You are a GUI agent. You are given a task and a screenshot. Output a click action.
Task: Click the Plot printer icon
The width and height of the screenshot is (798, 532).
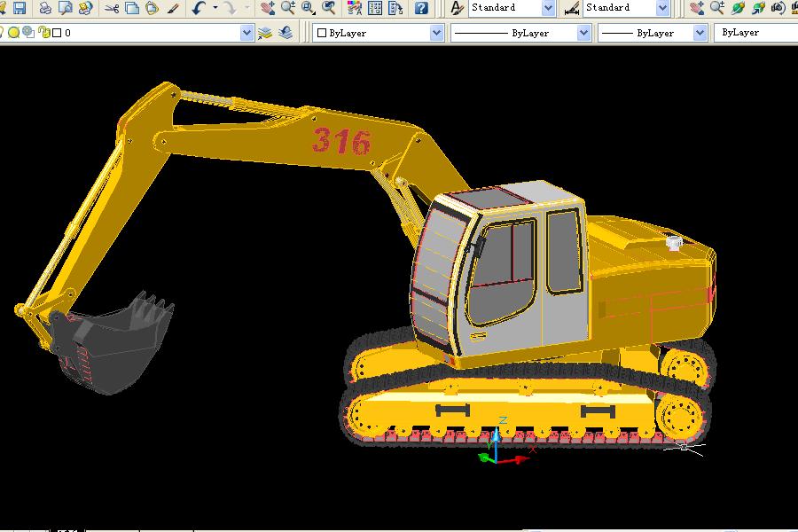(x=45, y=8)
